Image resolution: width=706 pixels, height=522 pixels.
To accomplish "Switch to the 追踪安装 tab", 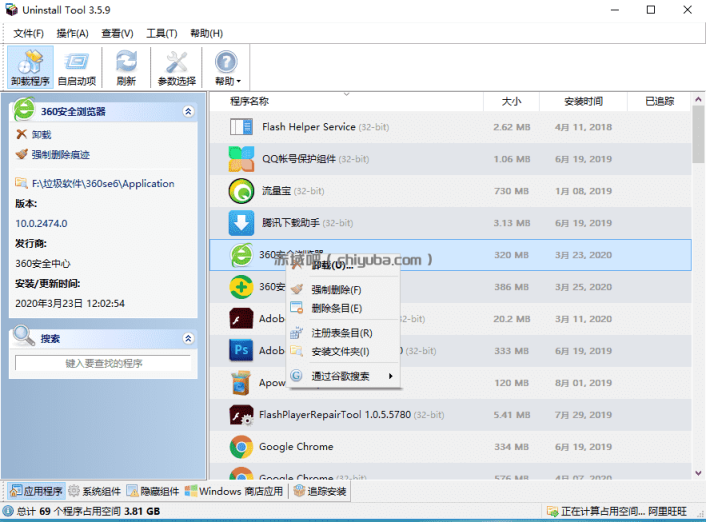I will pos(320,491).
